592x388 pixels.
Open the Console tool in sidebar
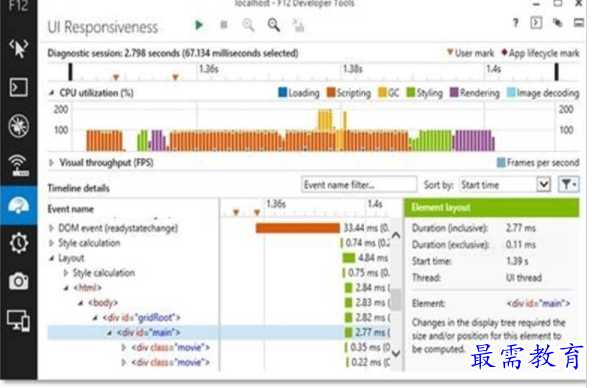point(18,88)
